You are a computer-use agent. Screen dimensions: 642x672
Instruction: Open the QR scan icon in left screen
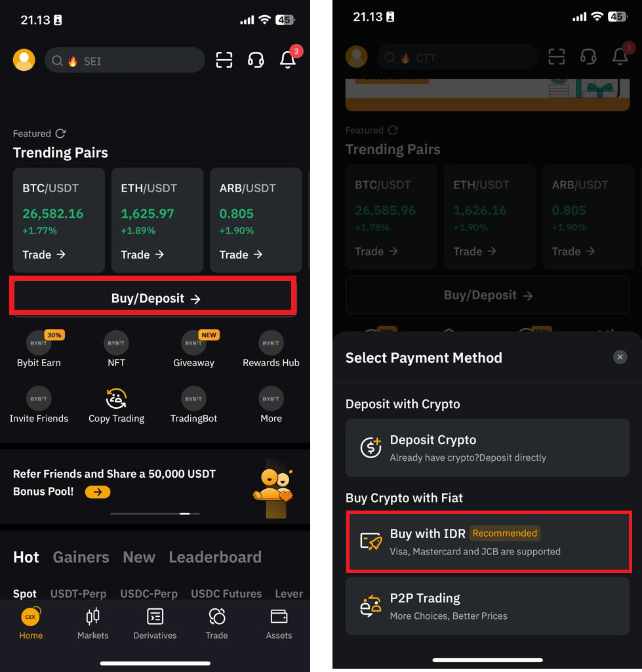[x=224, y=60]
